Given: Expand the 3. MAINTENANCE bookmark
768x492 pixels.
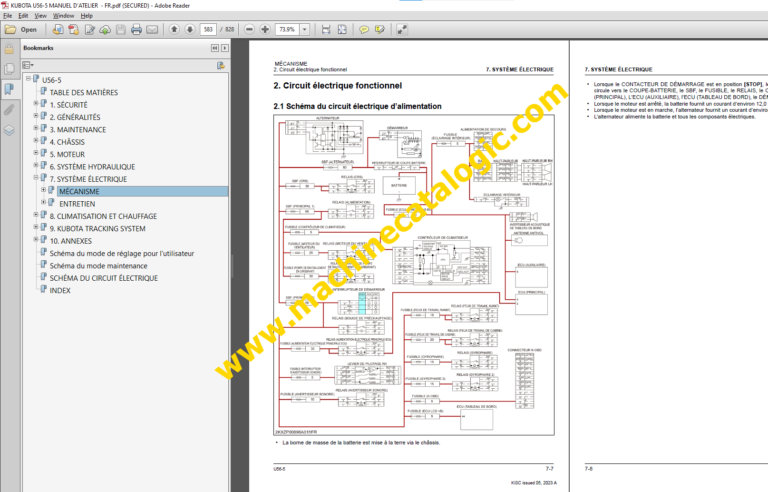Looking at the screenshot, I should click(36, 128).
